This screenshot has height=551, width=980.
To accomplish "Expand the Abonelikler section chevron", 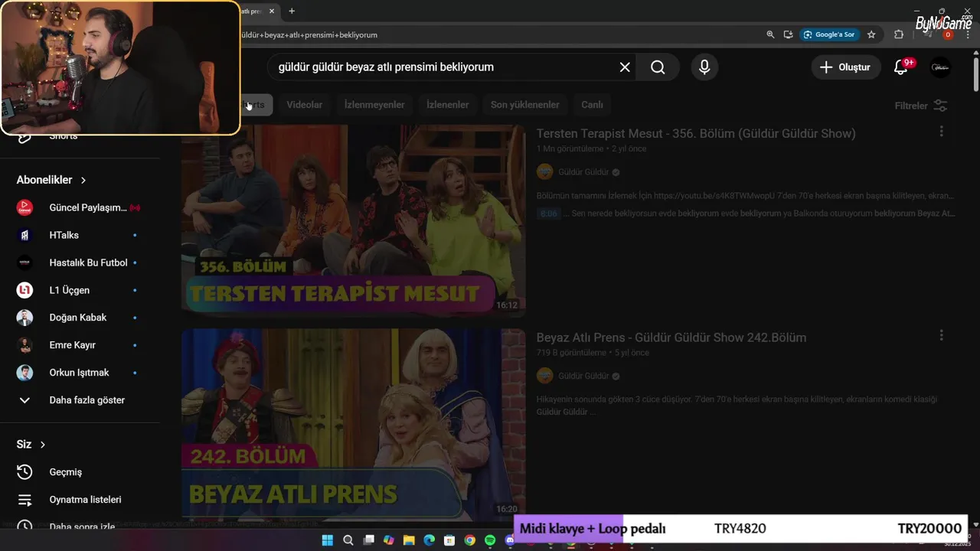I will (x=83, y=180).
